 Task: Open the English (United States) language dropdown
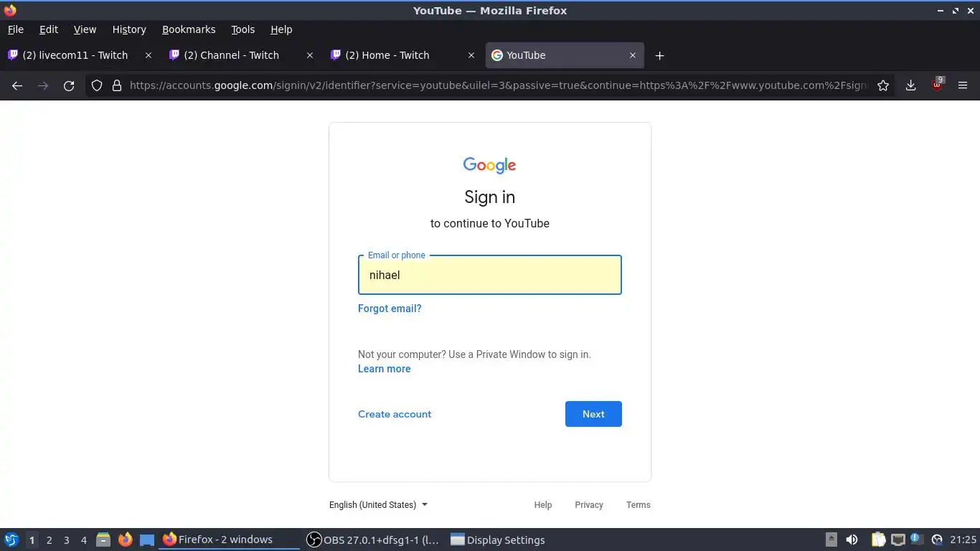click(379, 505)
